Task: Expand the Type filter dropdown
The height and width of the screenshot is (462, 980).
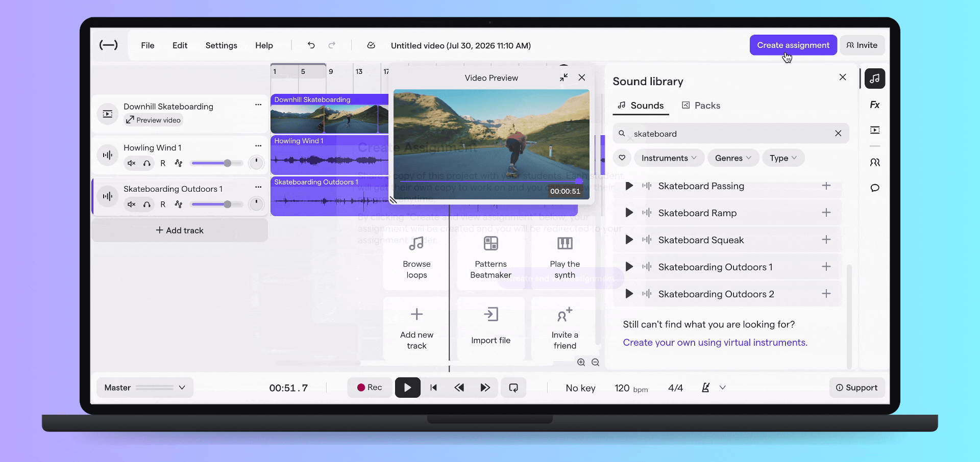Action: coord(783,158)
